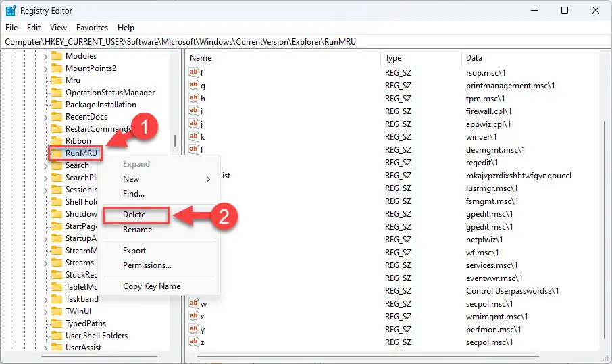This screenshot has height=364, width=612.
Task: Select the 'h' registry value icon
Action: 194,97
